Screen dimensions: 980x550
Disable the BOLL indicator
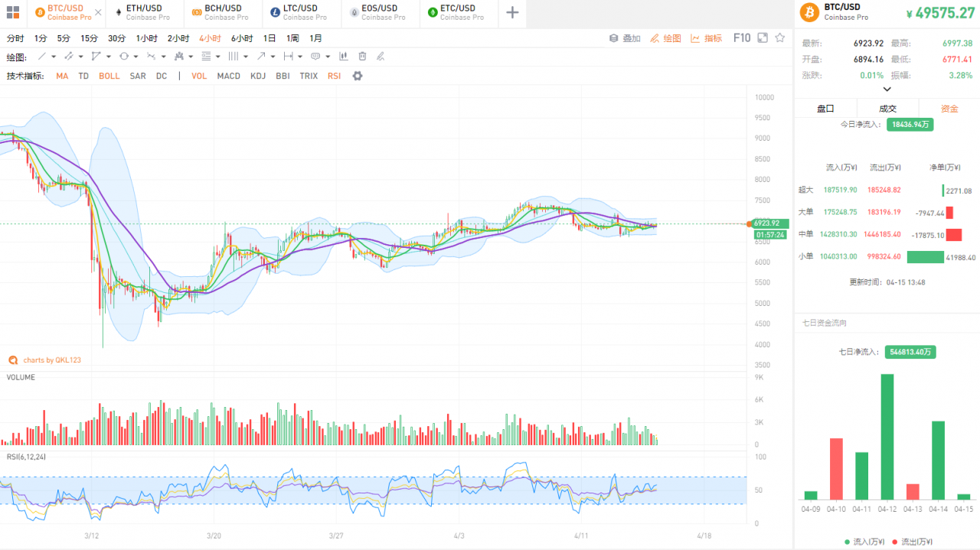pos(109,76)
